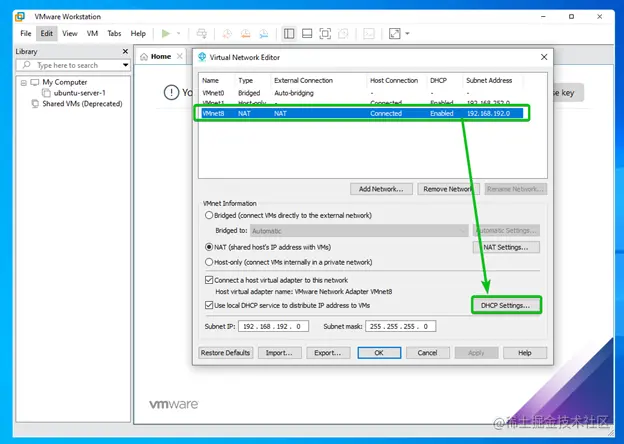Screen dimensions: 624x444
Task: Close the Library panel with X
Action: click(x=125, y=51)
